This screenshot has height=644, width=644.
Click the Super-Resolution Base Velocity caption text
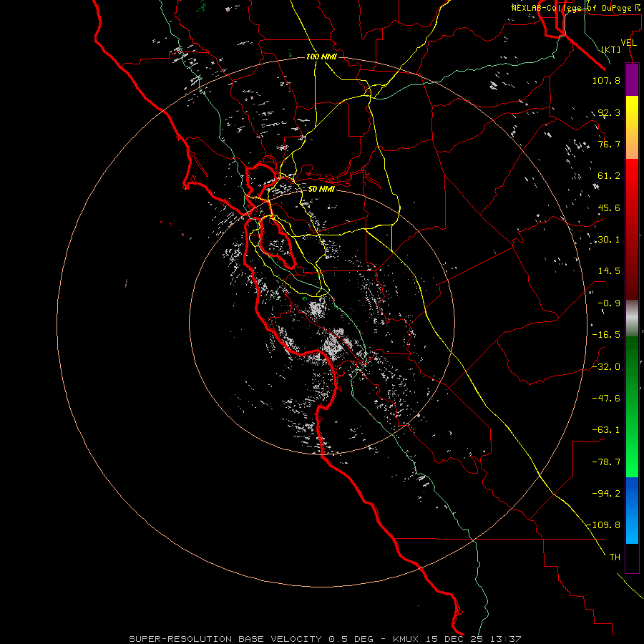[x=326, y=639]
